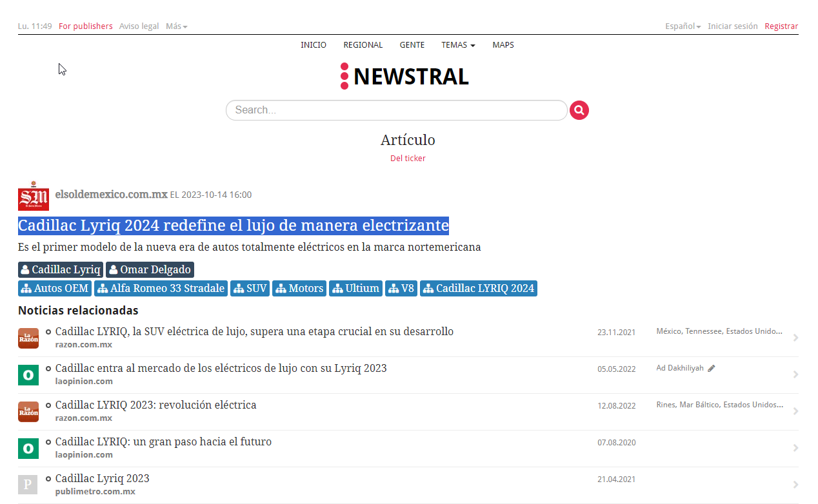Image resolution: width=818 pixels, height=504 pixels.
Task: Click laopinion logo beside 'un gran paso'
Action: point(28,448)
